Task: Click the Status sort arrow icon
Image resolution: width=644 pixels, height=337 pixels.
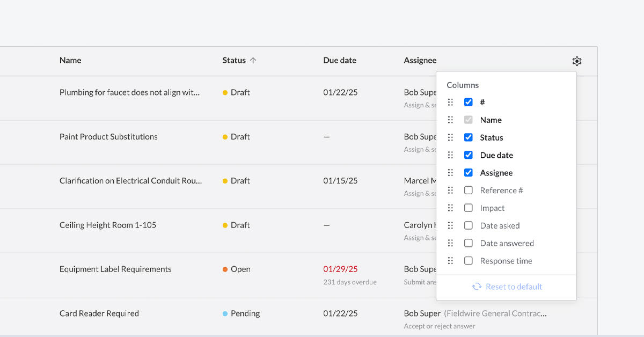Action: [x=253, y=61]
